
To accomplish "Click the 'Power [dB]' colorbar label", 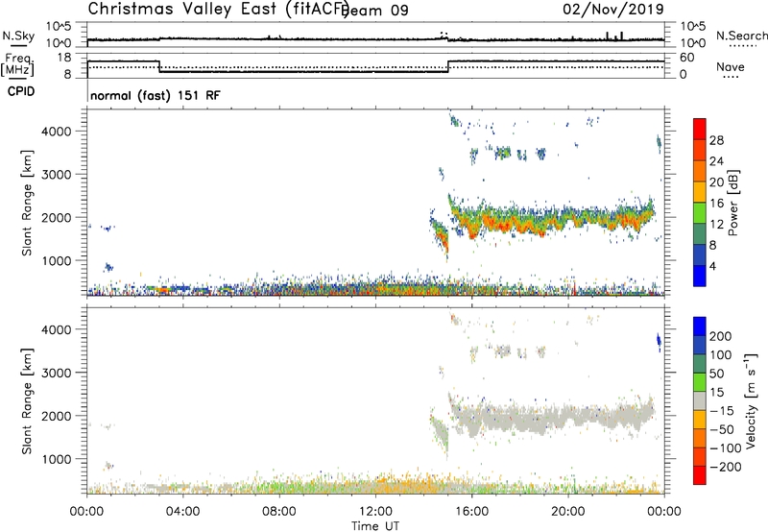I will 733,203.
